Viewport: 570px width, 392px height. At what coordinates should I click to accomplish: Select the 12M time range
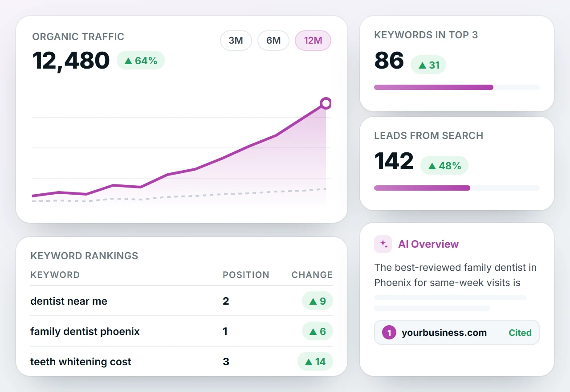pyautogui.click(x=313, y=41)
